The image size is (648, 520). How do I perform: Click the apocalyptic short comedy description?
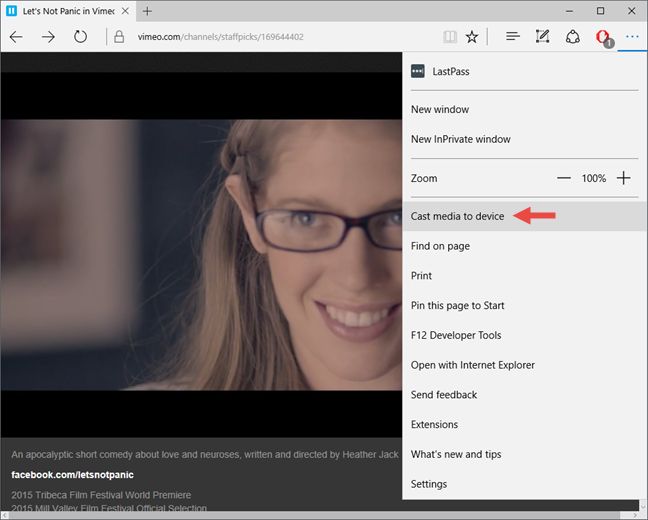click(x=205, y=455)
